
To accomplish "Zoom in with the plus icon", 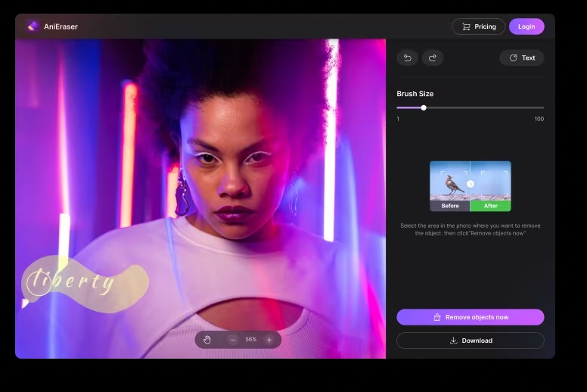I will 269,340.
